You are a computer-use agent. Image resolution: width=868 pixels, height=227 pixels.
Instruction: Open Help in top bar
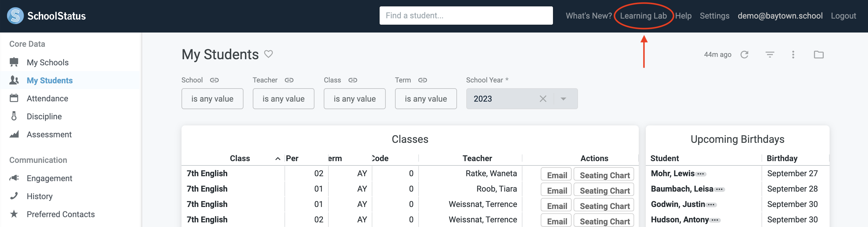tap(683, 16)
